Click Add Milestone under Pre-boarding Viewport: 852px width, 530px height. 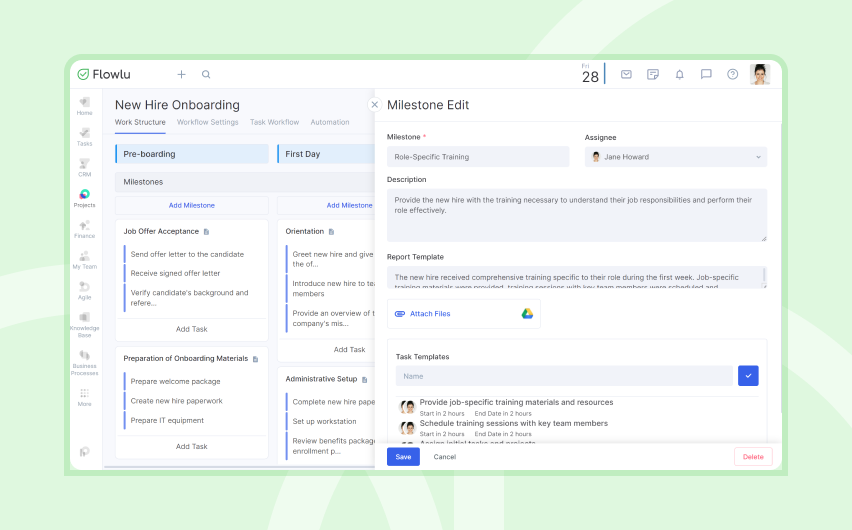pyautogui.click(x=192, y=205)
